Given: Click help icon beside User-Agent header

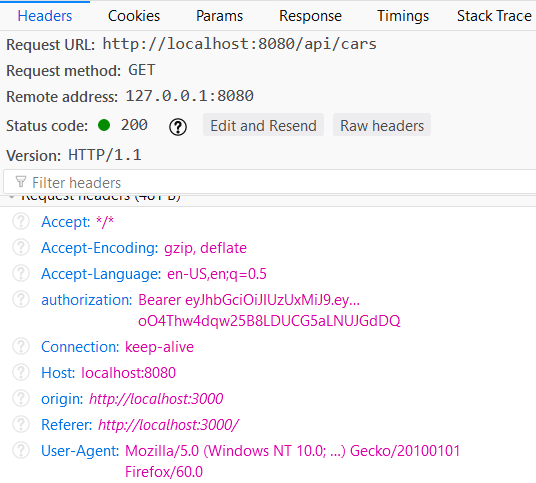Looking at the screenshot, I should (x=21, y=450).
